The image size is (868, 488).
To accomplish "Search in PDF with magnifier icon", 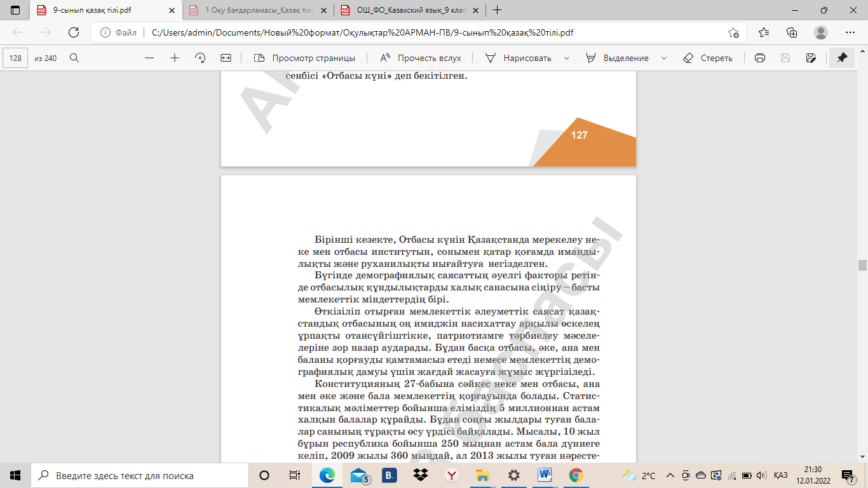I will [x=74, y=58].
